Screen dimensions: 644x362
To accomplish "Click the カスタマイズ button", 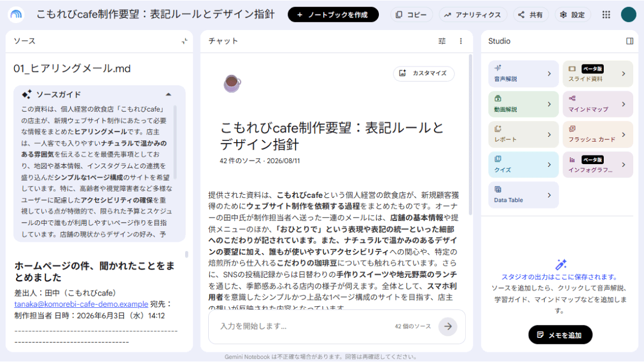I will point(423,73).
